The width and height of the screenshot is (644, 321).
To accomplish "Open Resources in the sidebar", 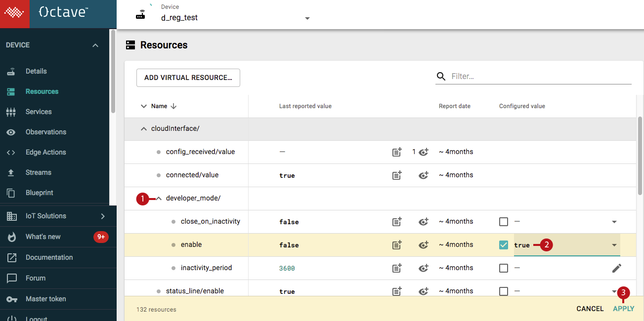I will point(42,91).
